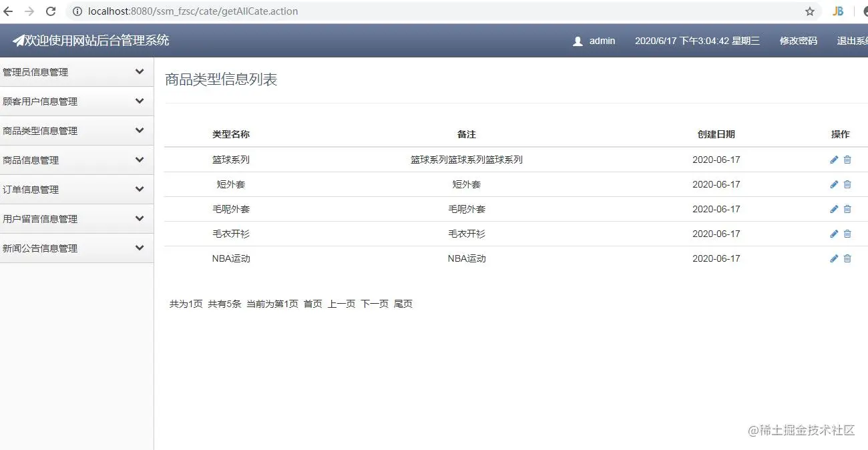Image resolution: width=868 pixels, height=450 pixels.
Task: Open 订单信息管理 menu item
Action: tap(77, 190)
